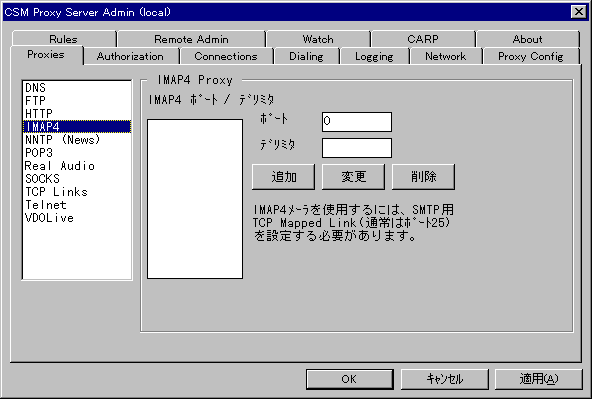The width and height of the screenshot is (592, 399).
Task: Open the Network tab
Action: 446,56
